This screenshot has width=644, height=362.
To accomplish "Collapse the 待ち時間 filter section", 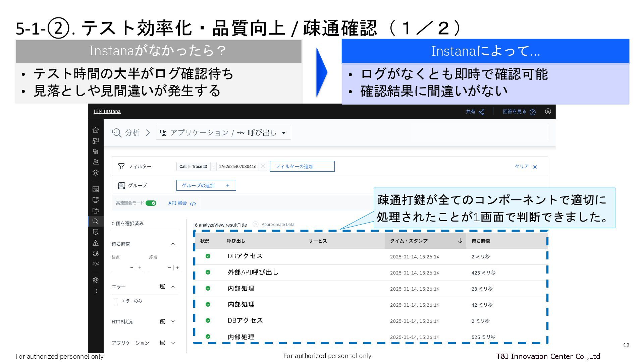I will [173, 244].
